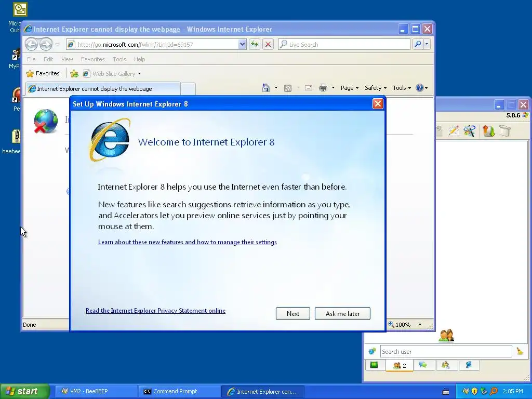This screenshot has width=532, height=399.
Task: Open the Internet Explorer Privacy Statement link
Action: [155, 311]
